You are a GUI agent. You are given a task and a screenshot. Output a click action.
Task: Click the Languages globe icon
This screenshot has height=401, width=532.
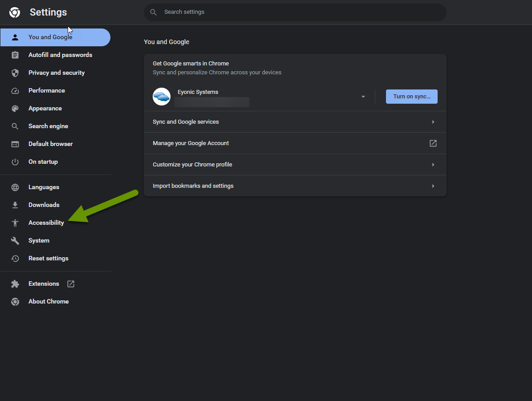(x=15, y=187)
